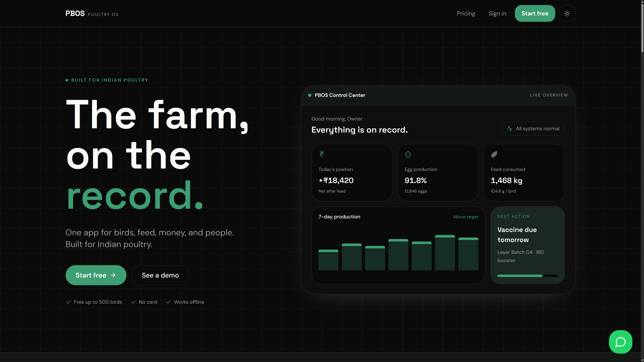
Task: Click the Everything is on record. heading
Action: (x=359, y=130)
